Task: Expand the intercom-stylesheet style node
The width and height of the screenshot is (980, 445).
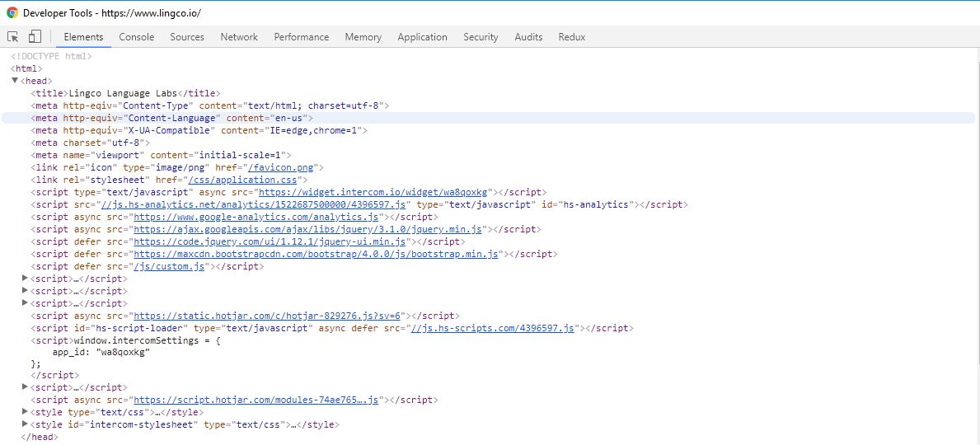Action: (x=25, y=424)
